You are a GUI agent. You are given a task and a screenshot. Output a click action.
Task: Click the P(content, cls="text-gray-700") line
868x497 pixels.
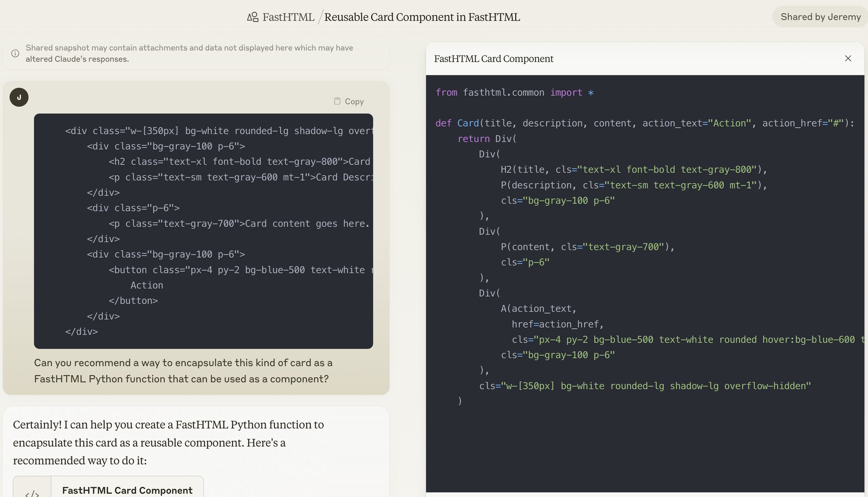tap(587, 247)
